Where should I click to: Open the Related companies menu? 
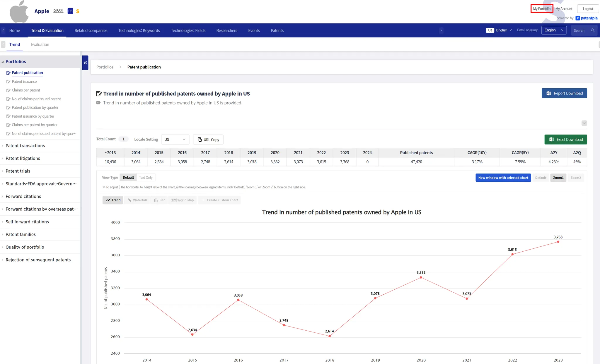(x=91, y=30)
